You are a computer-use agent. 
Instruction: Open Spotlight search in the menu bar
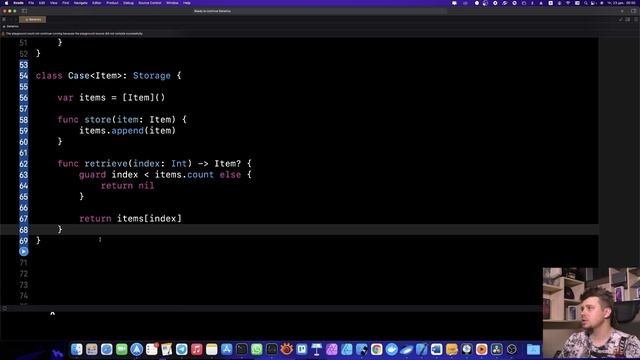tap(585, 3)
